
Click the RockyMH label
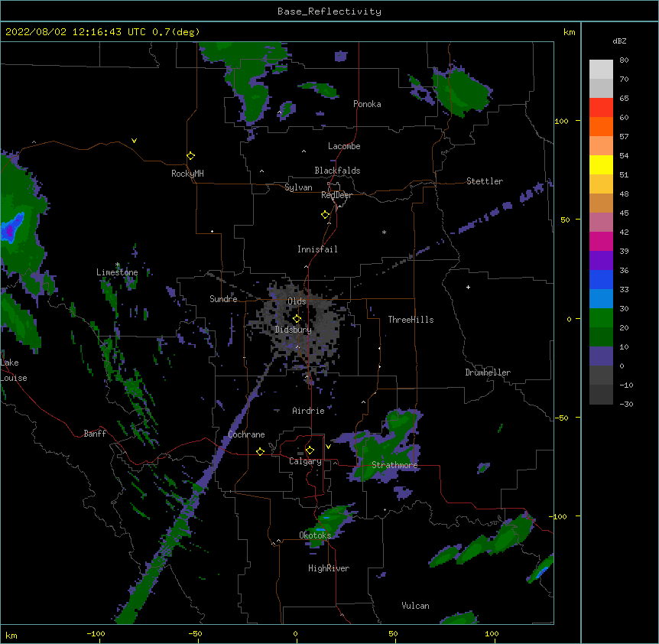pos(187,174)
